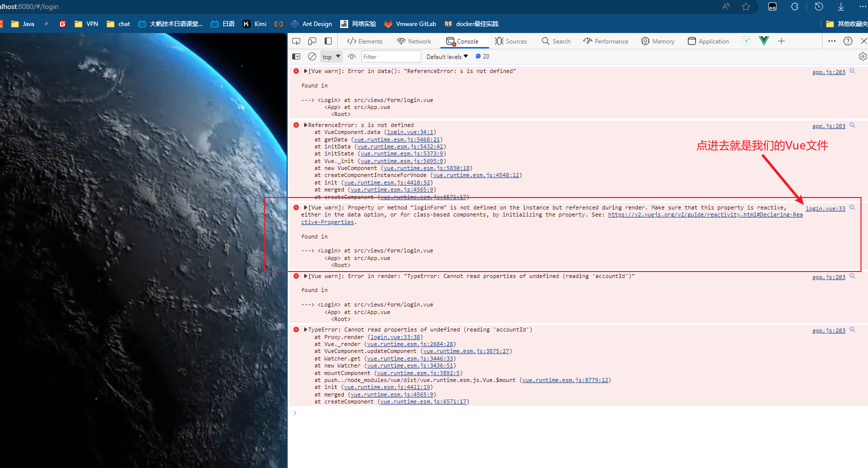
Task: Open the browser extensions puzzle icon
Action: [794, 6]
